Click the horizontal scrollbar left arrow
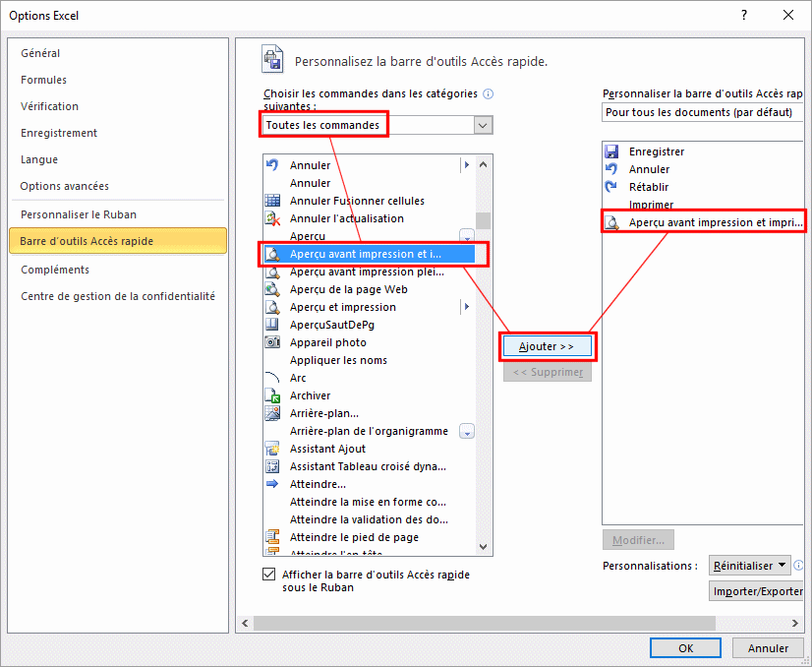Viewport: 812px width, 667px height. tap(245, 623)
